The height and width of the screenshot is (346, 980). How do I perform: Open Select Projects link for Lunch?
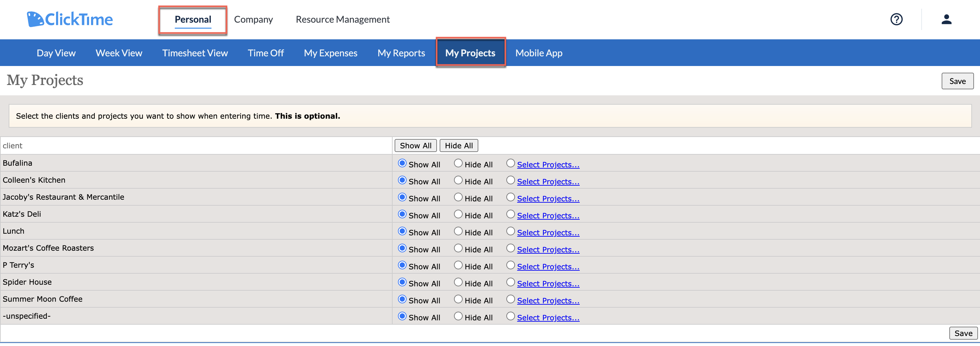click(548, 233)
